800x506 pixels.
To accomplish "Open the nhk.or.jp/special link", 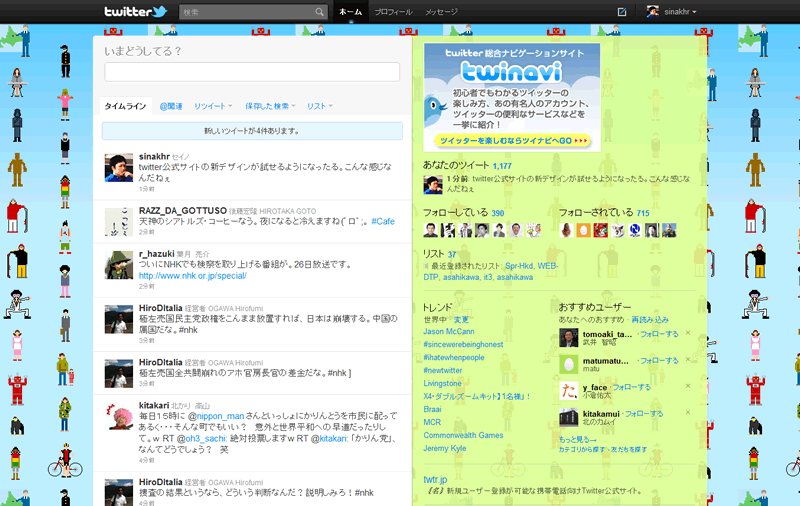I will click(193, 276).
